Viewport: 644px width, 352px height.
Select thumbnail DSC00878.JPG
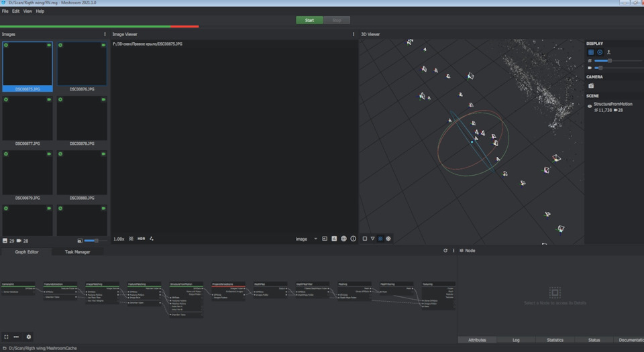82,121
